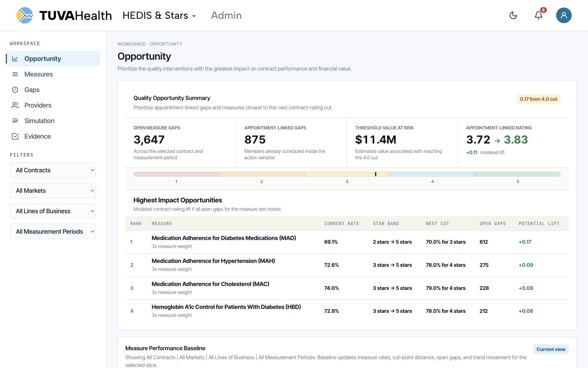Go to Gaps page

pos(53,90)
